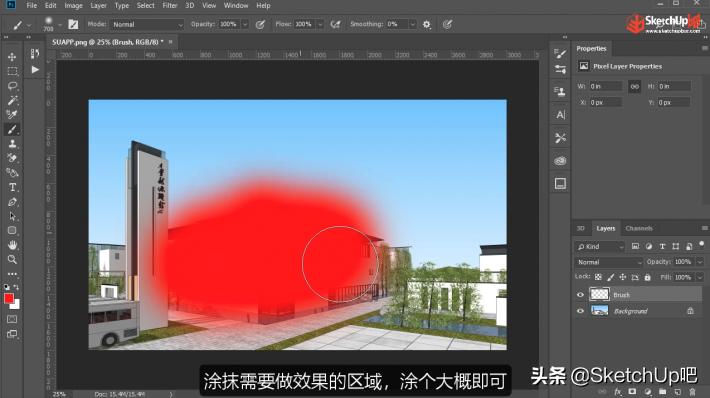710x398 pixels.
Task: Click the W width field in Properties
Action: click(605, 86)
